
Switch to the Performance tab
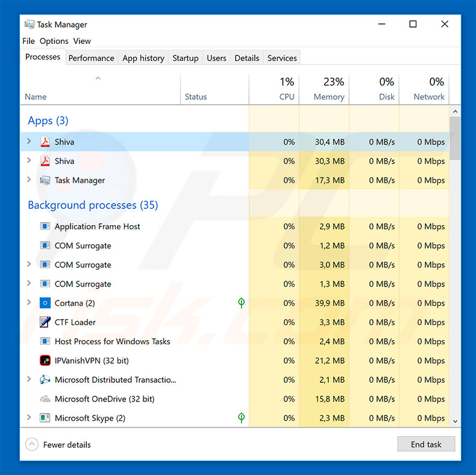click(x=91, y=58)
